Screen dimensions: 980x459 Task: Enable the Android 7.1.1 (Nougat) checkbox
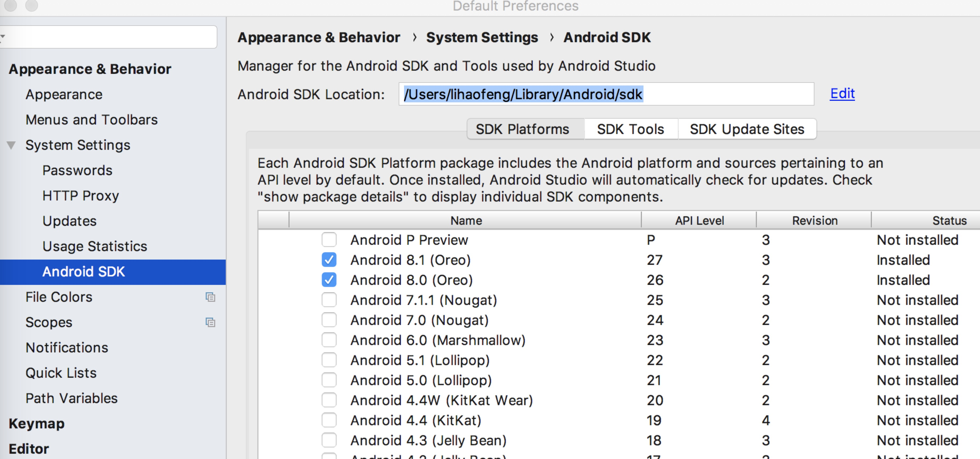pos(329,300)
